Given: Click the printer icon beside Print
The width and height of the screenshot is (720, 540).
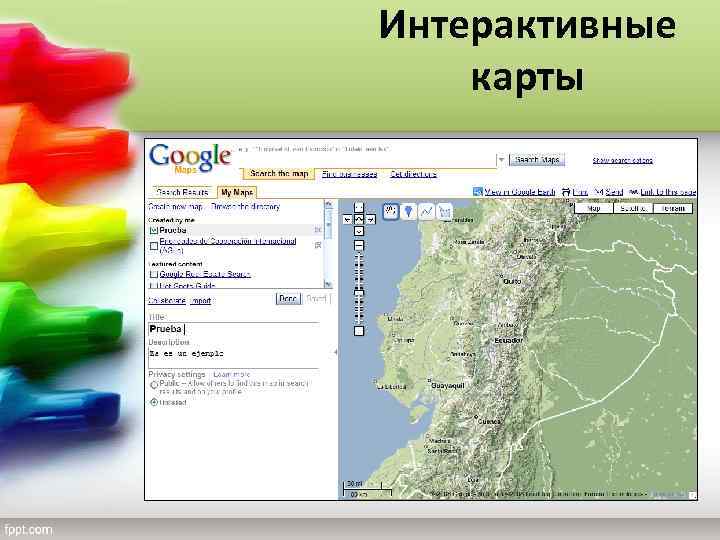Looking at the screenshot, I should [x=566, y=191].
